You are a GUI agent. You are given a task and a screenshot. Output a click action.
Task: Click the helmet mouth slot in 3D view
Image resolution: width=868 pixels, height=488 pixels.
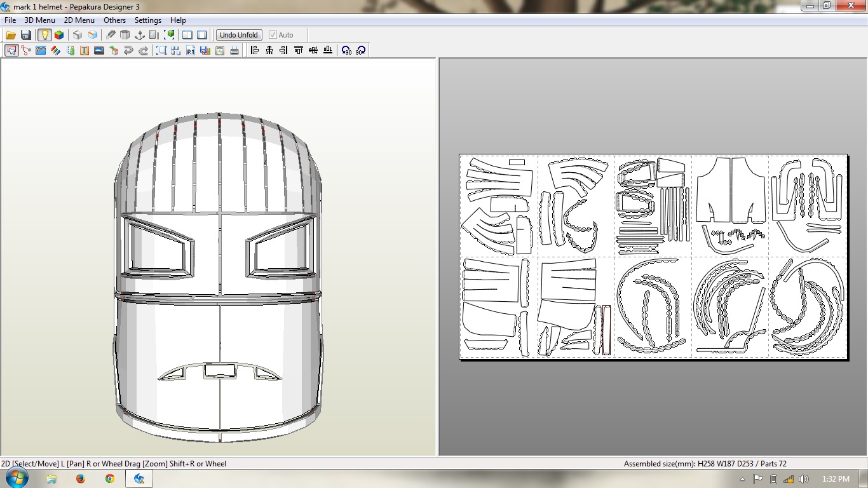pyautogui.click(x=219, y=370)
